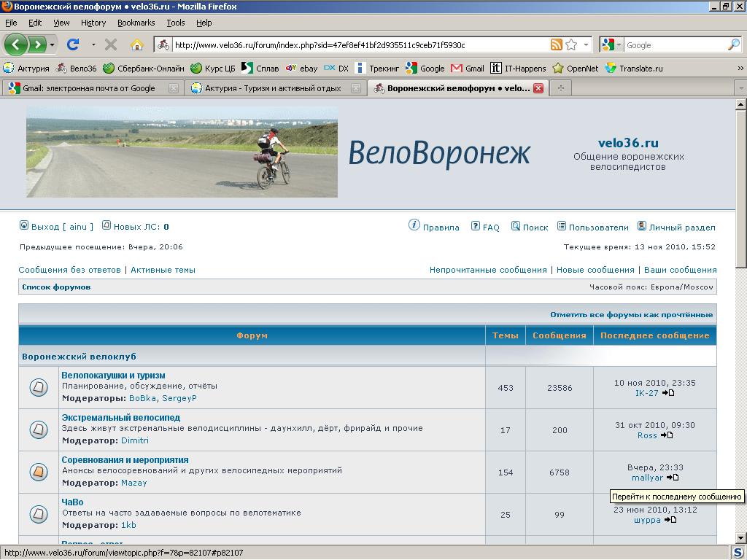Jump to last post by IK-27 icon
The image size is (747, 560).
[x=667, y=393]
